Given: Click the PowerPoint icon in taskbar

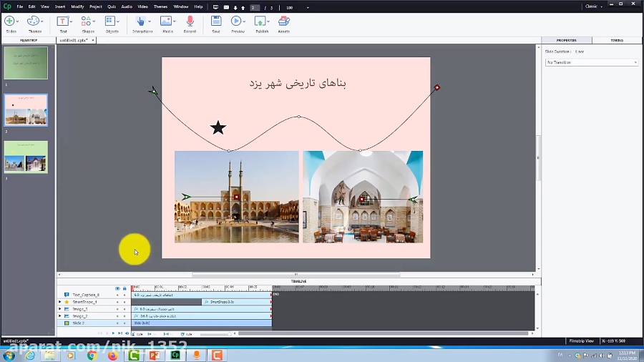Looking at the screenshot, I should coord(155,355).
